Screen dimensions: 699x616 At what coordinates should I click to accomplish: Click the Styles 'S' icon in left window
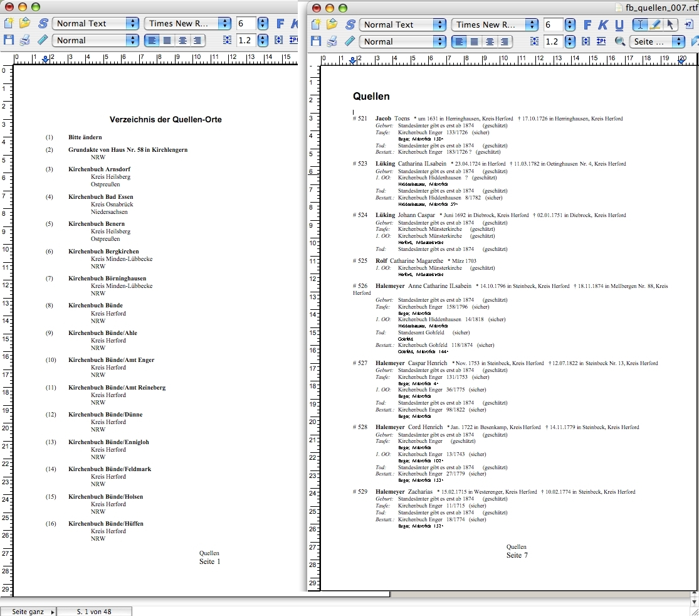click(43, 24)
